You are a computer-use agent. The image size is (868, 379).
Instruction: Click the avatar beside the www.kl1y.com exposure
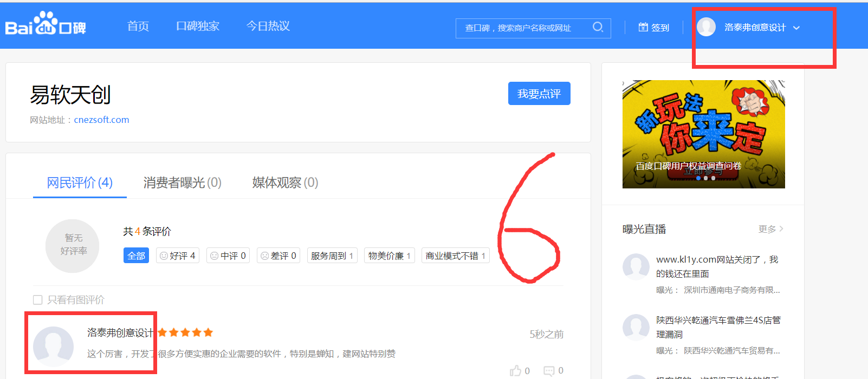636,267
